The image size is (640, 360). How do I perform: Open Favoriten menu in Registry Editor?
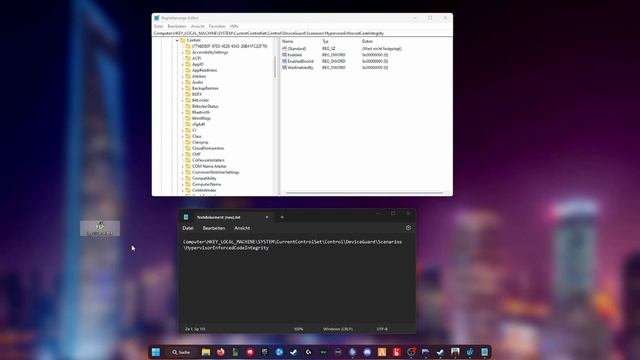pos(217,26)
